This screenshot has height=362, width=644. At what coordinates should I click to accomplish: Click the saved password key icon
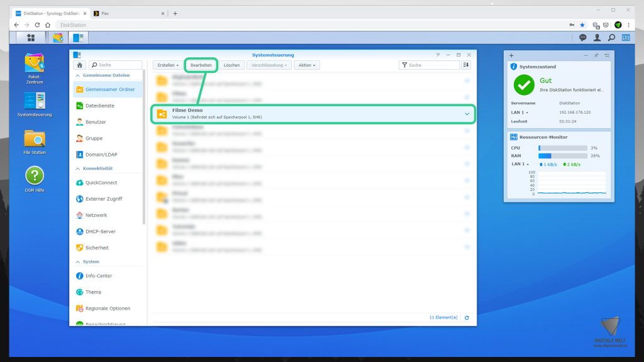572,25
